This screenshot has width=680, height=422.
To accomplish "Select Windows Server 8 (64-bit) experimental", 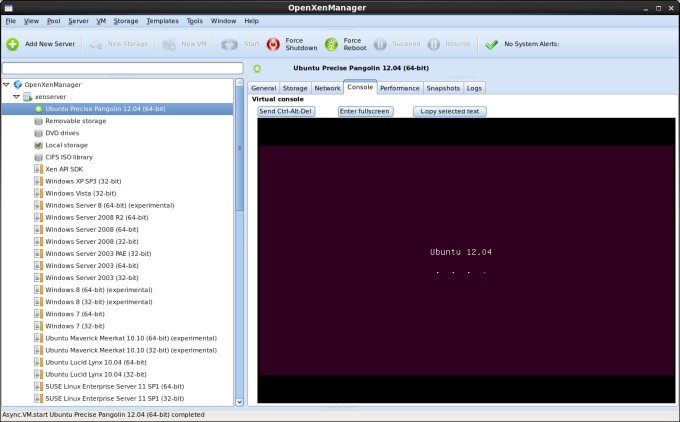I will point(110,206).
